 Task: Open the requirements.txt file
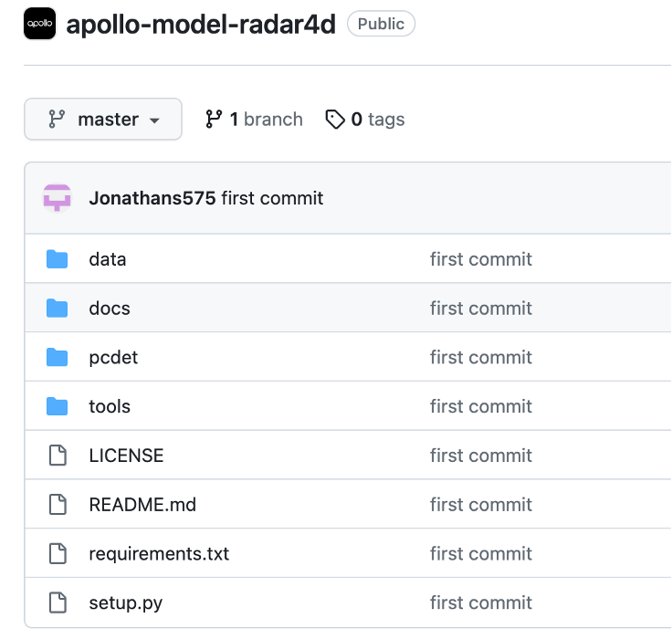(159, 553)
